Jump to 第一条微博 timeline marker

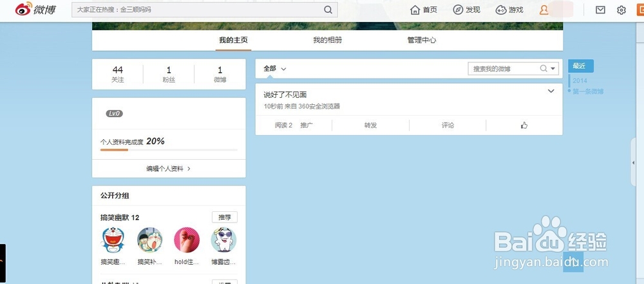588,91
